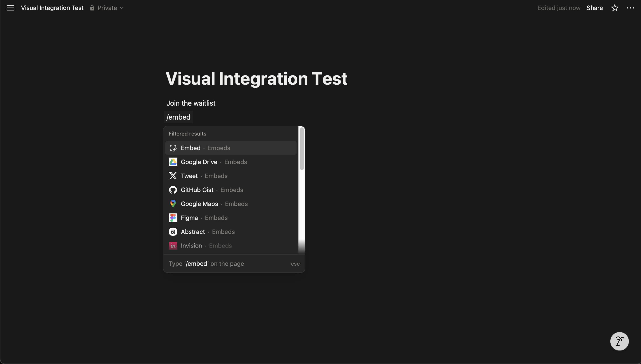Click the lock icon next to Private
This screenshot has width=641, height=364.
click(x=92, y=8)
